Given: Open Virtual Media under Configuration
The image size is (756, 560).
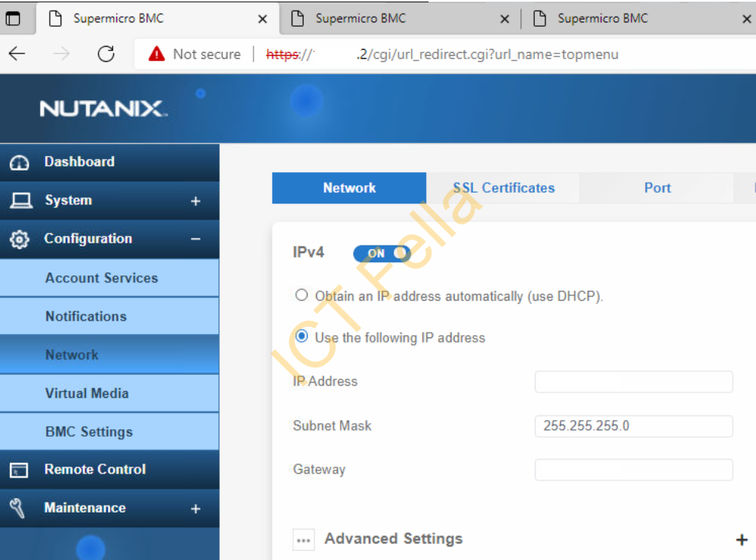Looking at the screenshot, I should 109,393.
